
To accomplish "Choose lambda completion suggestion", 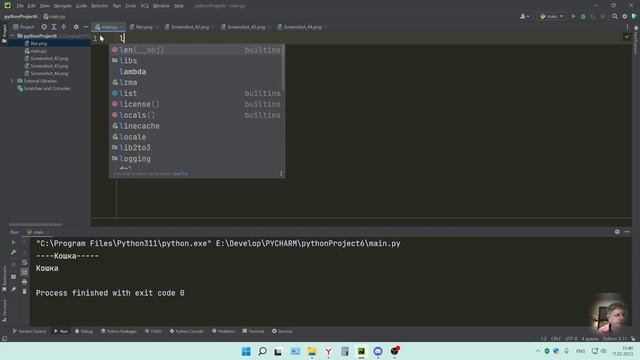I will point(197,71).
